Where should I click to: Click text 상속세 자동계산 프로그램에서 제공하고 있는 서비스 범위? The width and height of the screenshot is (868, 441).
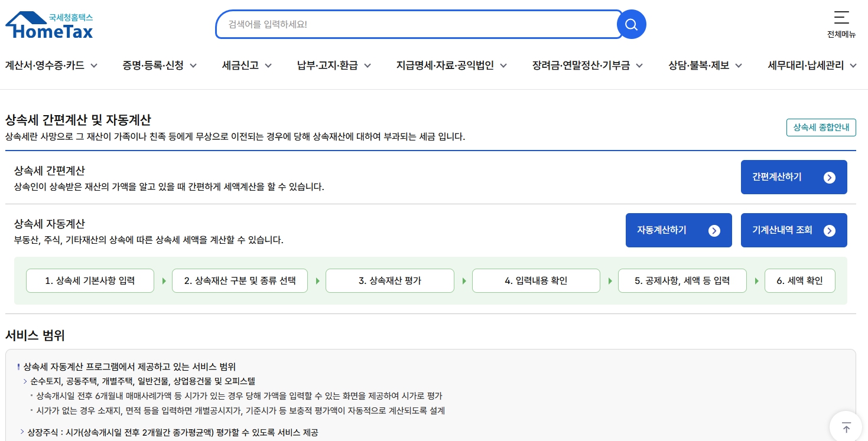129,367
